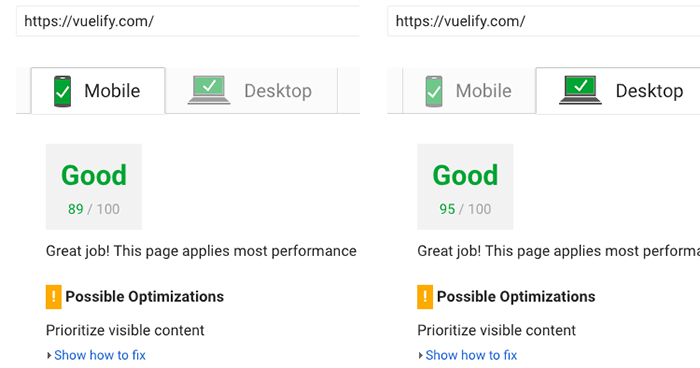This screenshot has height=368, width=700.
Task: Expand the left 'Show how to fix' triangle
Action: (49, 355)
